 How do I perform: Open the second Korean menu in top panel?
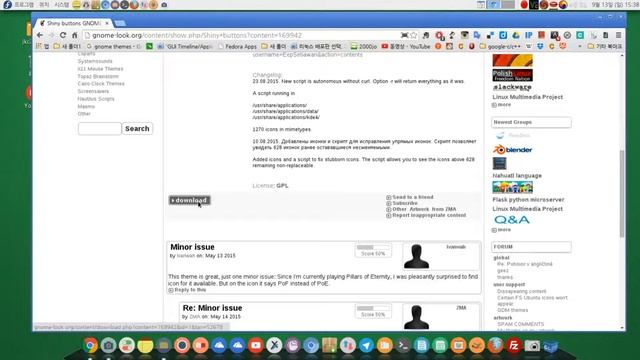tap(44, 5)
